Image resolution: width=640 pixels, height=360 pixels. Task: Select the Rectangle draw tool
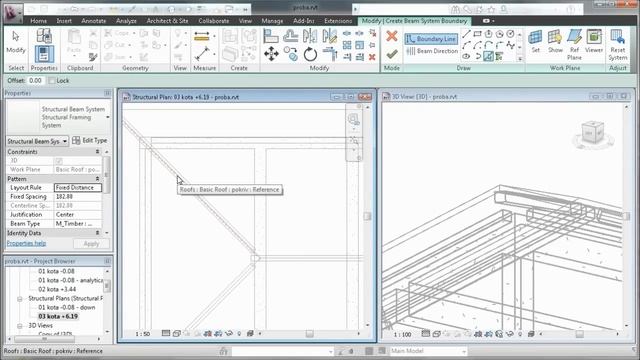477,34
